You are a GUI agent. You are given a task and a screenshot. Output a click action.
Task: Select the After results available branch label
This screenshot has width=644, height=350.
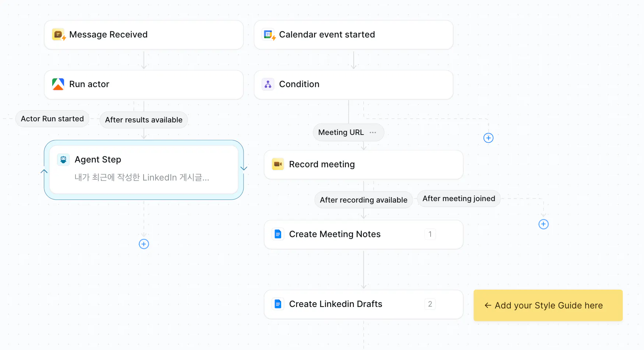point(144,120)
